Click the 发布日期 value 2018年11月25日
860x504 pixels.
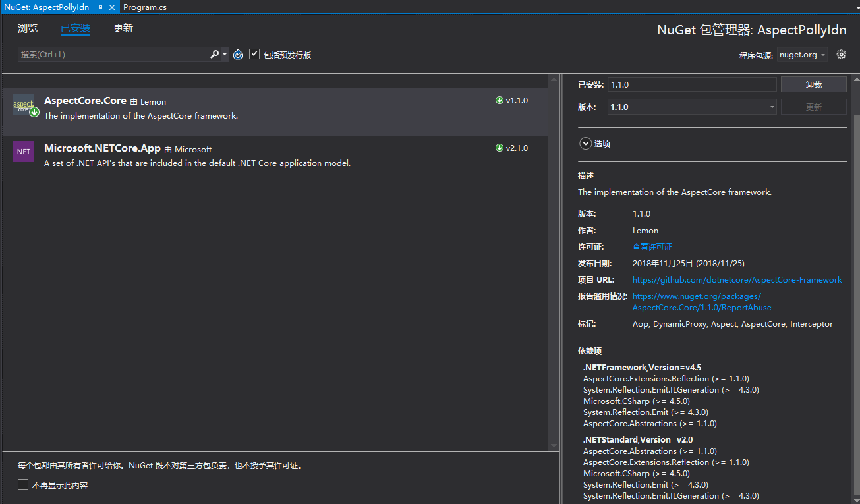[x=689, y=264]
